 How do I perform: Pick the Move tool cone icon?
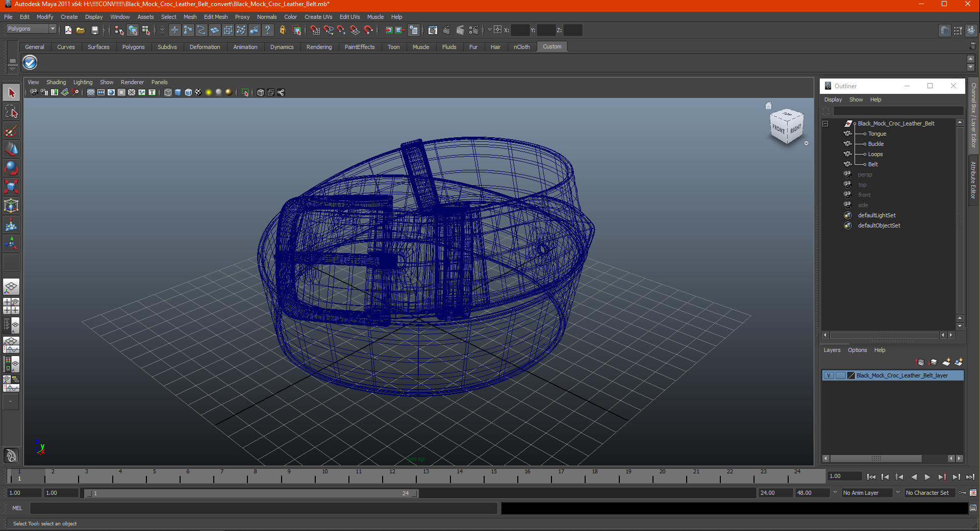pos(11,149)
